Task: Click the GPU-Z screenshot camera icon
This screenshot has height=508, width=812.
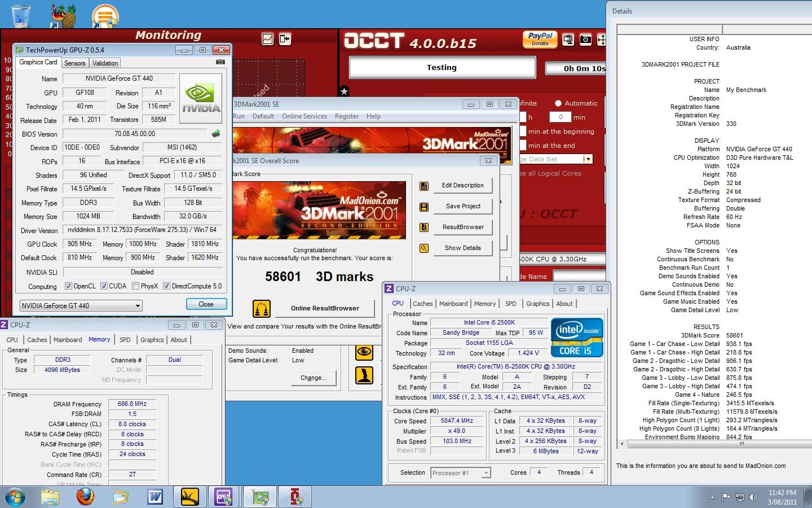Action: point(220,62)
